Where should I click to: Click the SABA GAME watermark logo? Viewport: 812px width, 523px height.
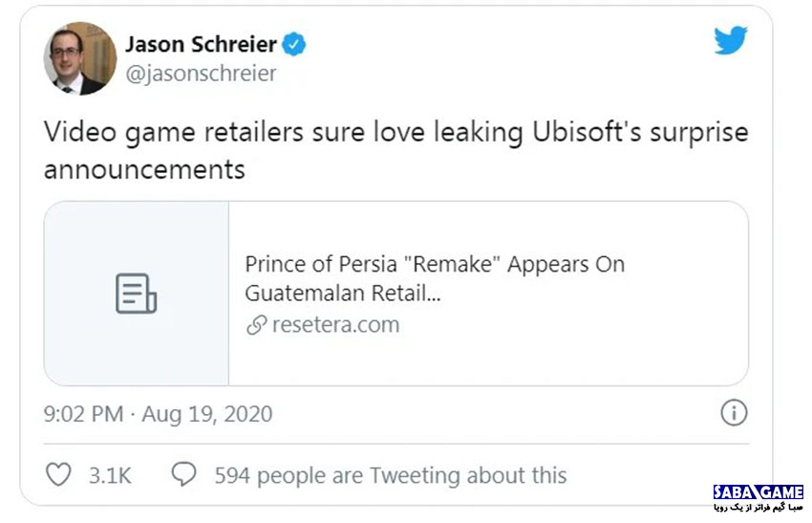tap(759, 491)
